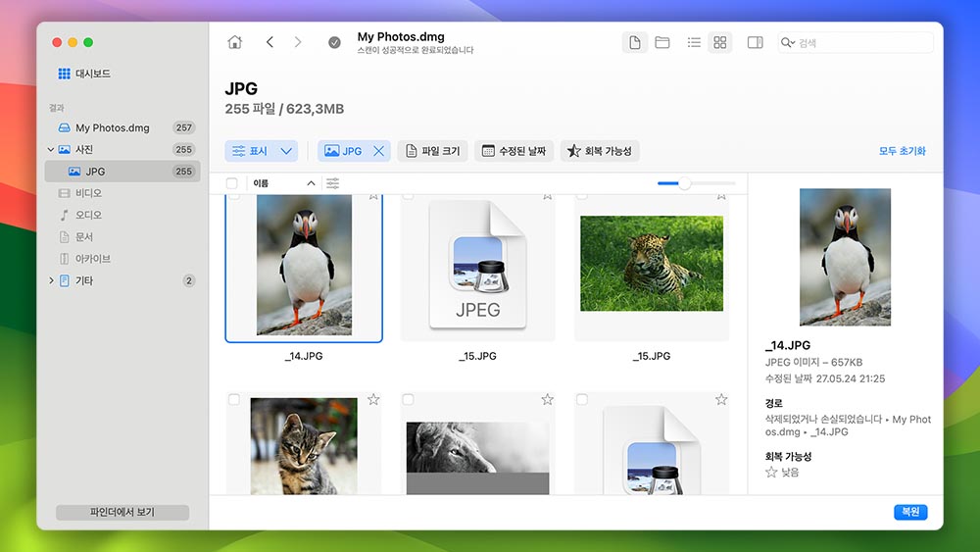
Task: Select the _14.JPG puffin thumbnail
Action: 304,265
